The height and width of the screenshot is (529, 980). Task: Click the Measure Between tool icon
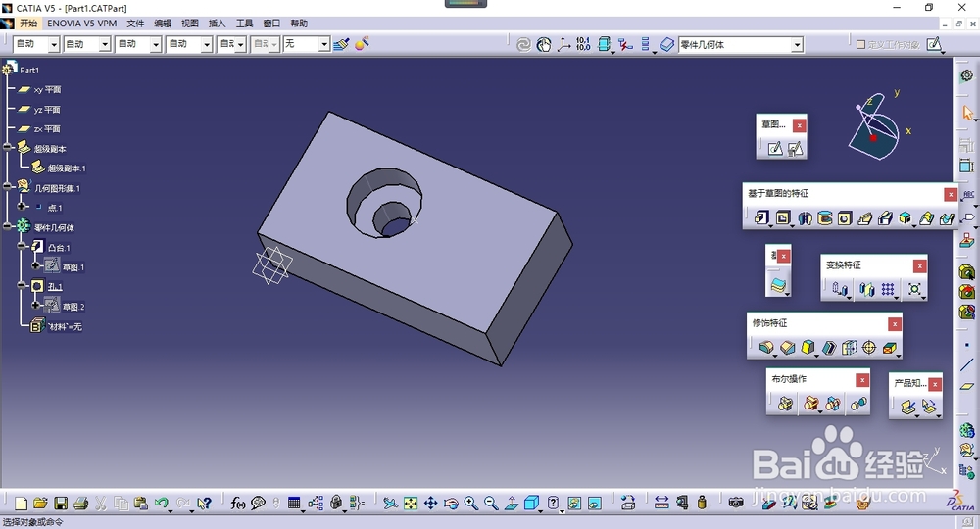pyautogui.click(x=661, y=503)
